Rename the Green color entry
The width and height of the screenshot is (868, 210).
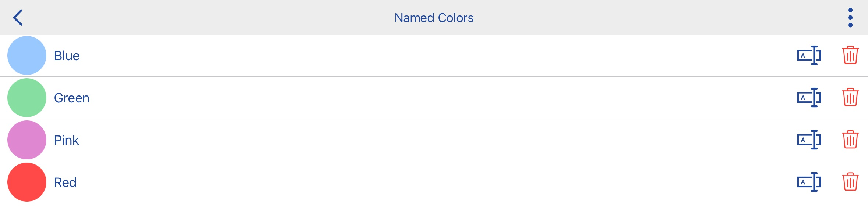[x=809, y=98]
